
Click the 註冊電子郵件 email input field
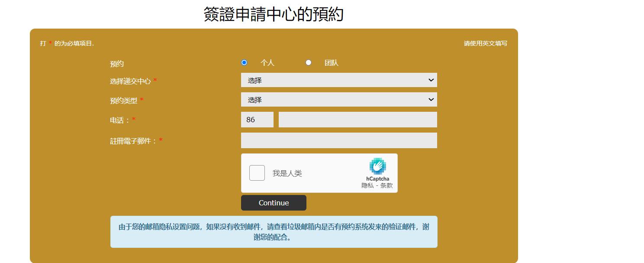click(338, 140)
